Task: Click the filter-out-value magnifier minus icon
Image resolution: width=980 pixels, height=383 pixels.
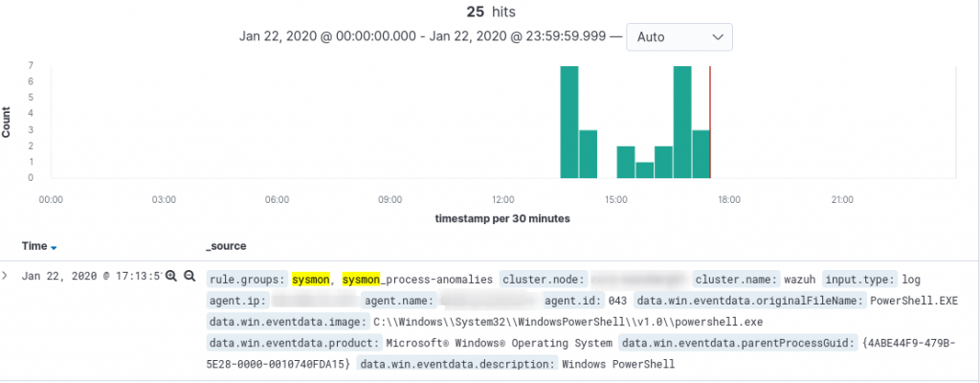Action: (190, 276)
